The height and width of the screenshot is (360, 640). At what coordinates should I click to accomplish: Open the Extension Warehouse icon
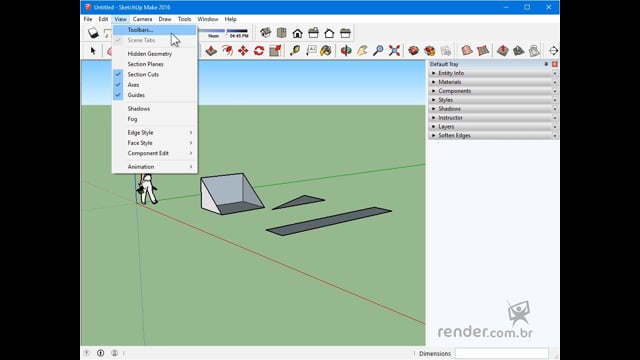429,51
